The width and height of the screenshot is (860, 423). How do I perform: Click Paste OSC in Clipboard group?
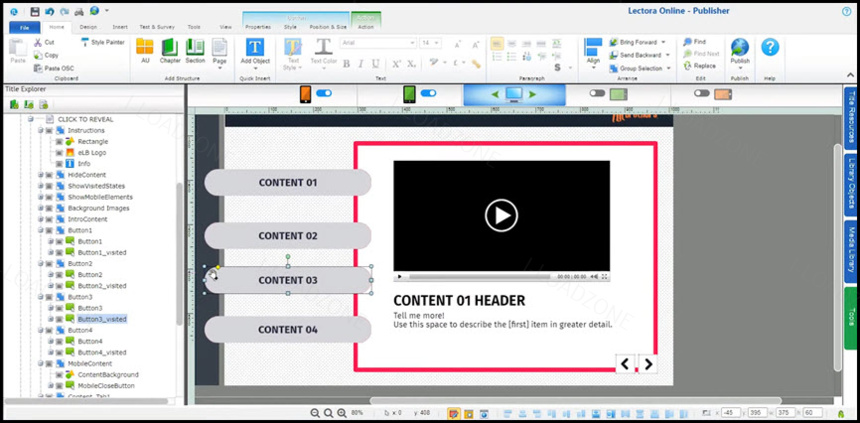(x=54, y=68)
